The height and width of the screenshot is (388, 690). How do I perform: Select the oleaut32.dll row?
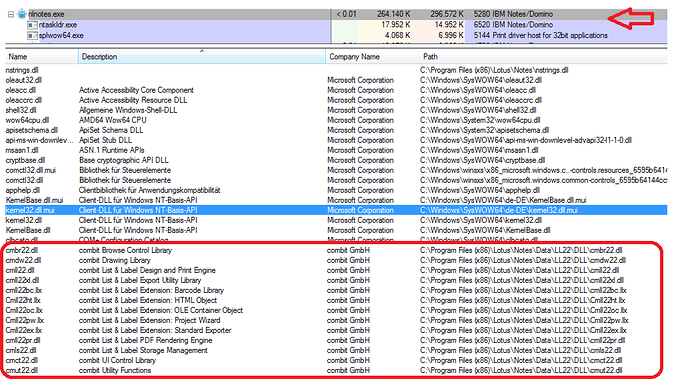(336, 80)
